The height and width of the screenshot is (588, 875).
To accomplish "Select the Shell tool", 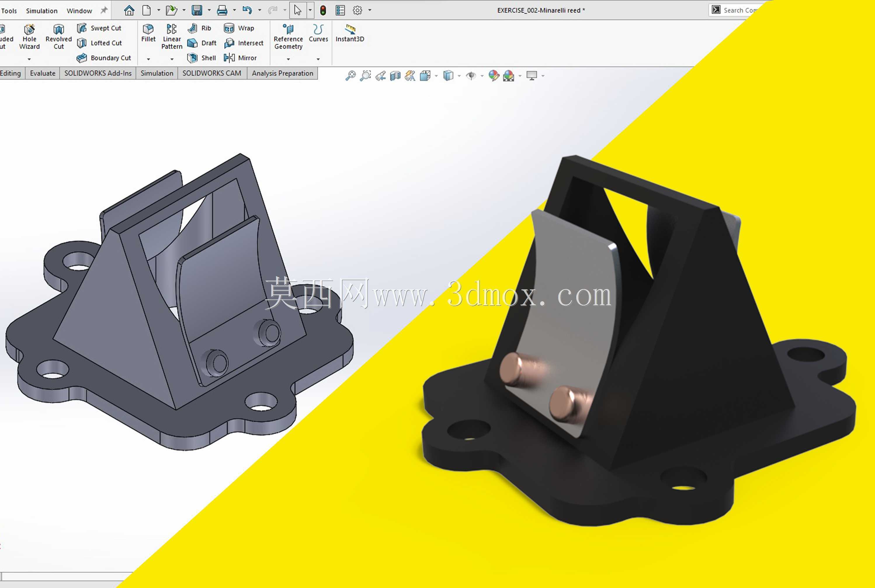I will pos(202,58).
